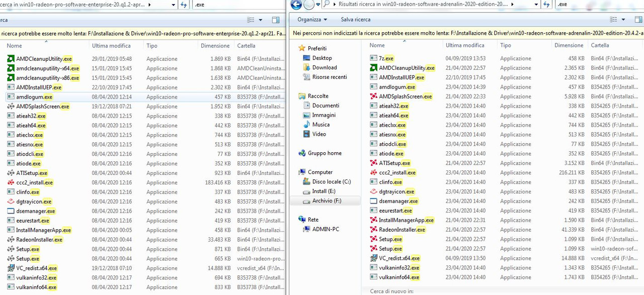
Task: Select clinfo.exe in right window
Action: [390, 182]
